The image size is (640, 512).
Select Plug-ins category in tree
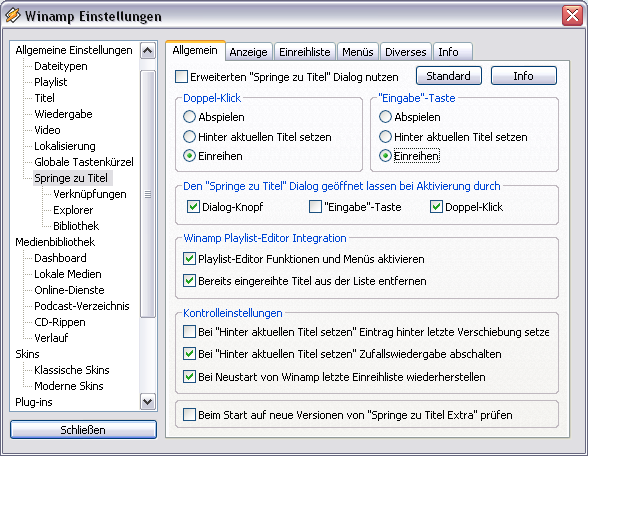pos(34,402)
